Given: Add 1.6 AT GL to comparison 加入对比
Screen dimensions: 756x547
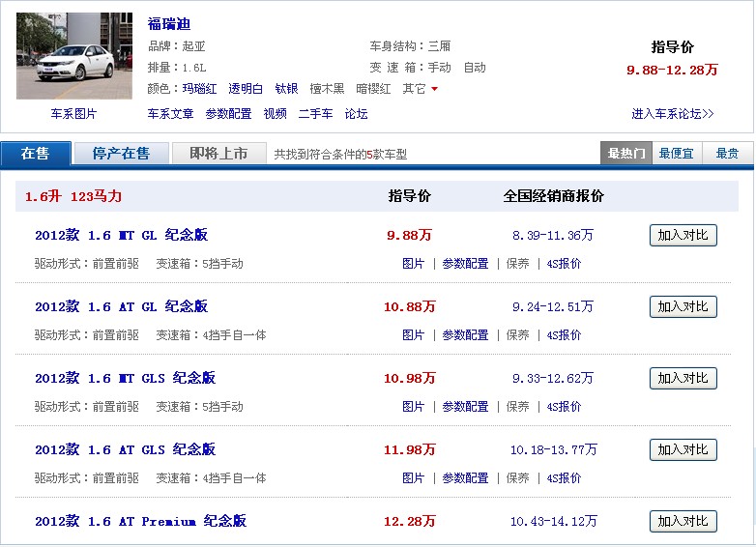Looking at the screenshot, I should click(683, 306).
